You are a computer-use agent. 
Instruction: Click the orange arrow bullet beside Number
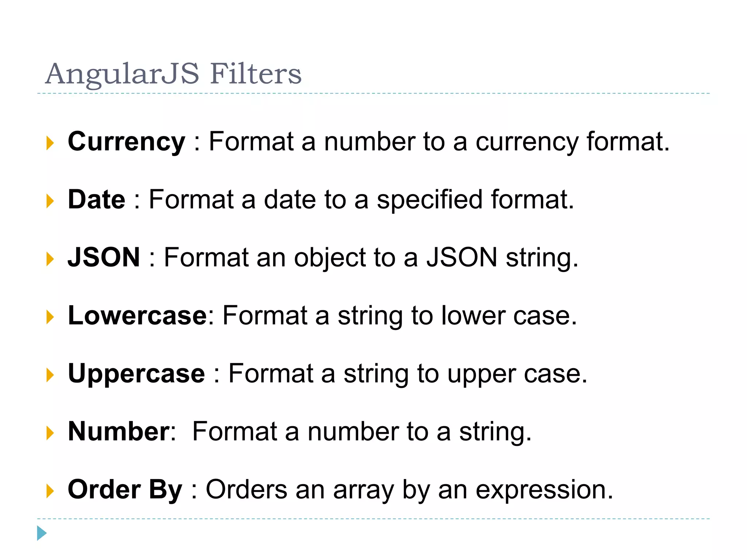click(50, 433)
